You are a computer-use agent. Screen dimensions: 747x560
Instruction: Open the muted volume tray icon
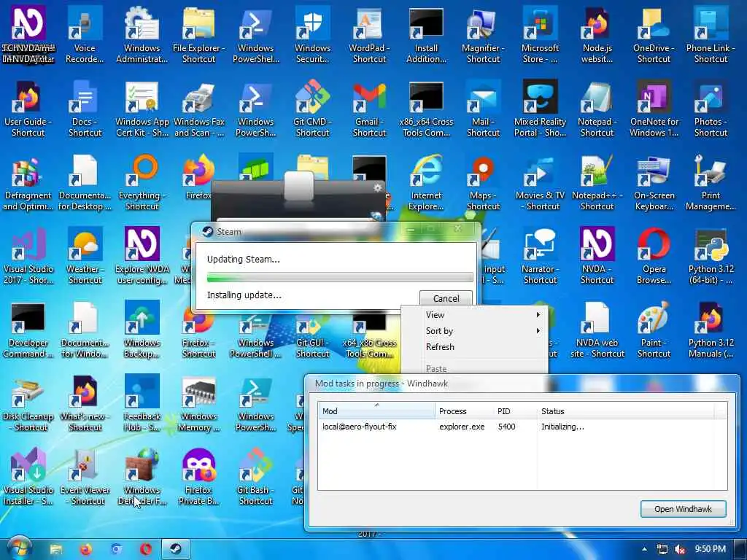coord(679,549)
